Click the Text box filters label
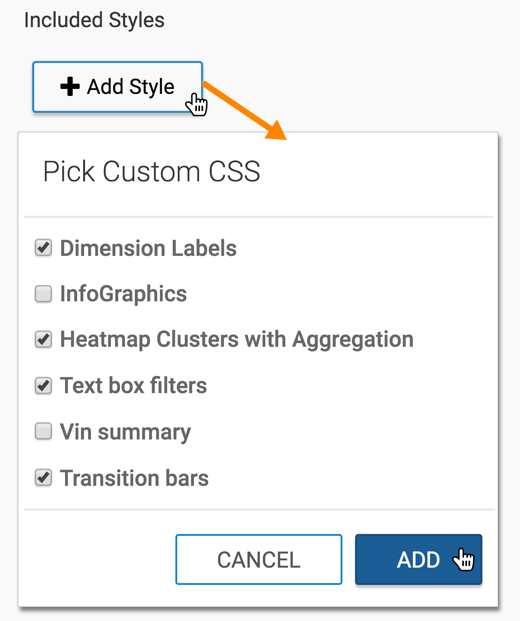The width and height of the screenshot is (520, 621). pos(133,385)
